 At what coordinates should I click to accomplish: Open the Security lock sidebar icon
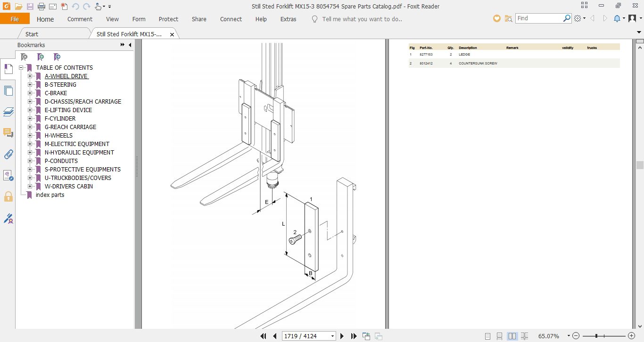click(x=8, y=197)
